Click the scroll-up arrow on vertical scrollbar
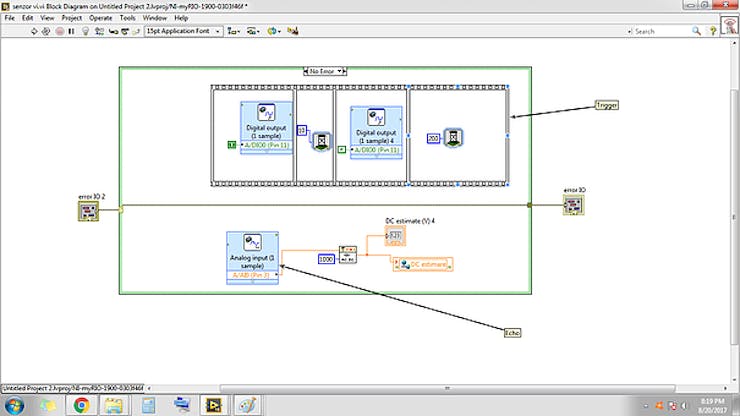Screen dimensions: 740x416 tap(734, 43)
